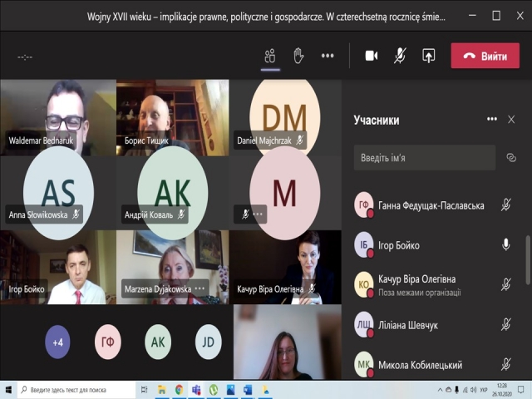Click the JD avatar in bottom row
This screenshot has width=532, height=399.
pyautogui.click(x=209, y=342)
